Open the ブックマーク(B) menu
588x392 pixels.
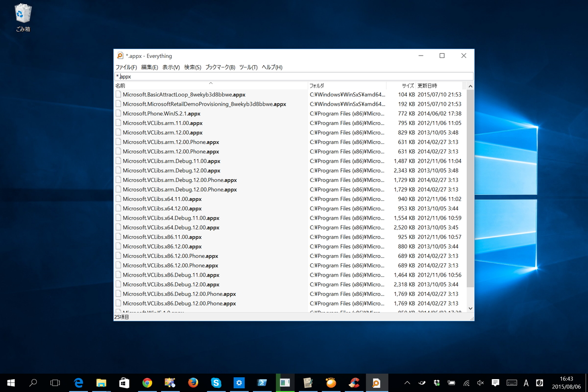220,67
